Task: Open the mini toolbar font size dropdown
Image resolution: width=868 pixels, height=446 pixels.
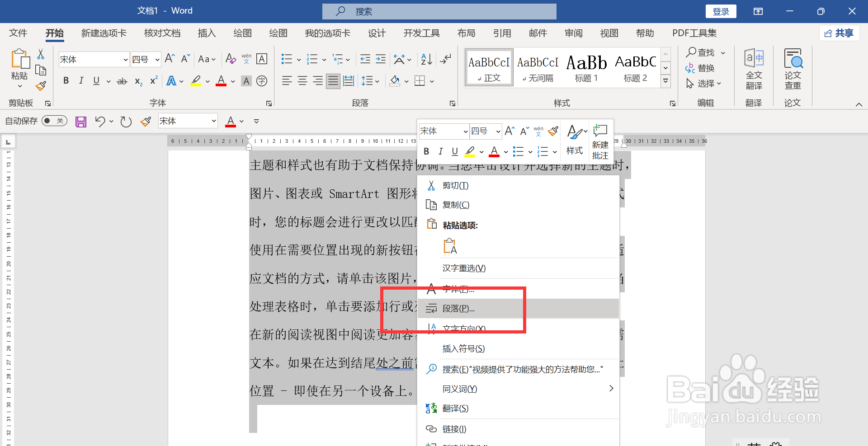Action: [498, 131]
